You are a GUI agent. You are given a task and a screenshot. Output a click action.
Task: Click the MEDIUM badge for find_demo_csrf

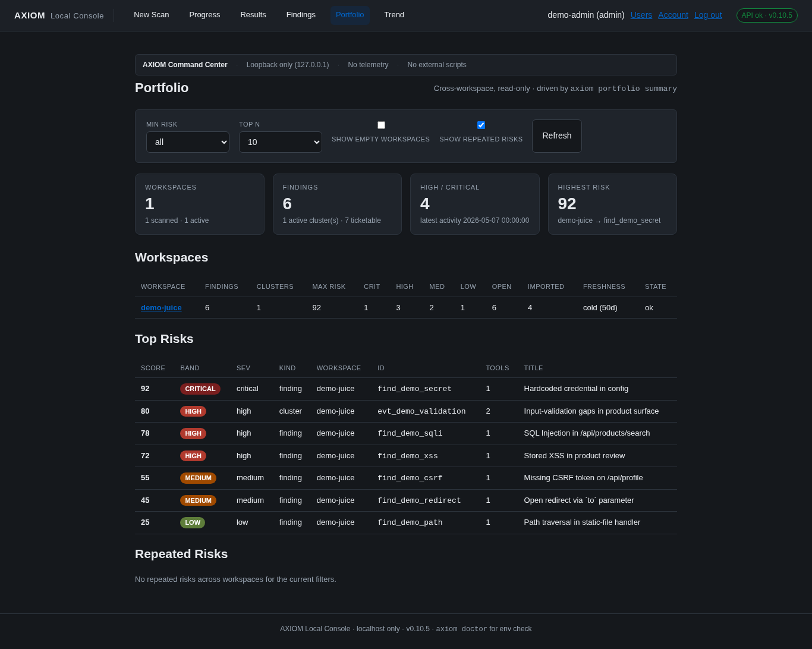pos(198,478)
